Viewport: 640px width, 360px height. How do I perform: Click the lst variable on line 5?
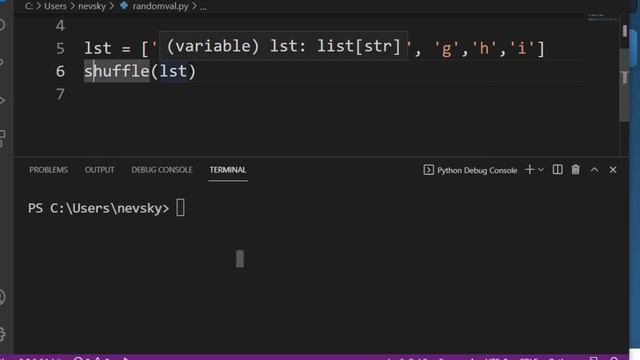[98, 49]
